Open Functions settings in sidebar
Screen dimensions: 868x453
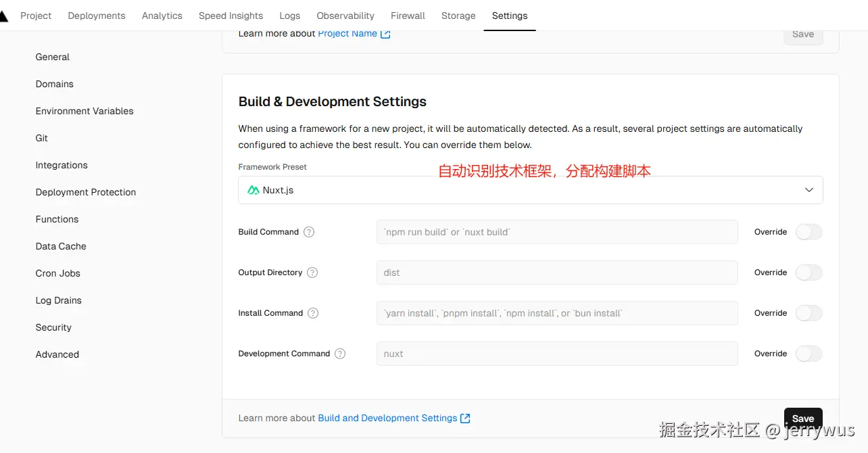tap(57, 219)
